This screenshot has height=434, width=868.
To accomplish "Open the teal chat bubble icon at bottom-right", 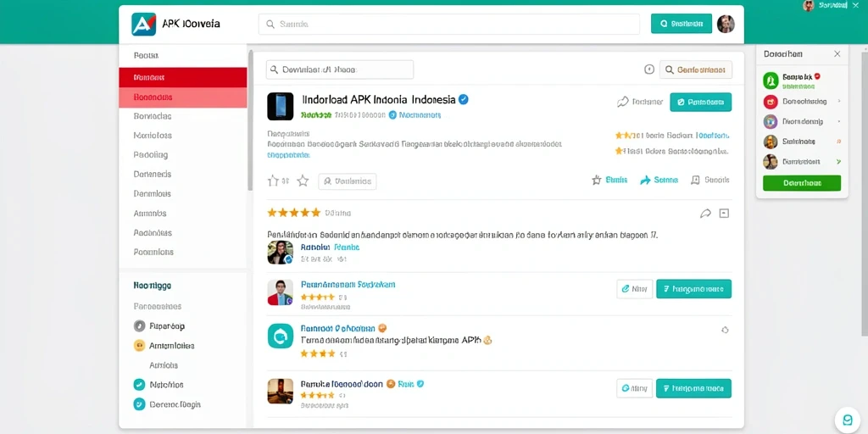I will [848, 420].
